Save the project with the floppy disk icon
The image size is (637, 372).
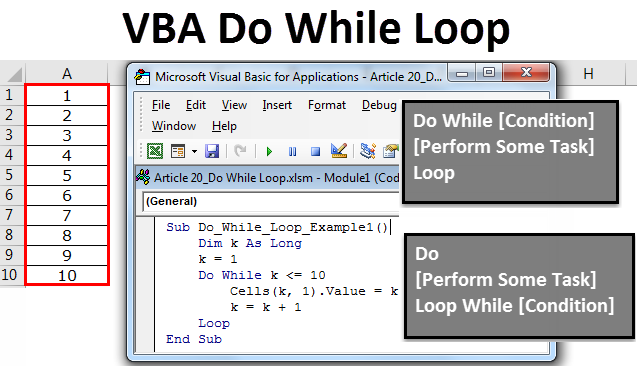[x=212, y=151]
